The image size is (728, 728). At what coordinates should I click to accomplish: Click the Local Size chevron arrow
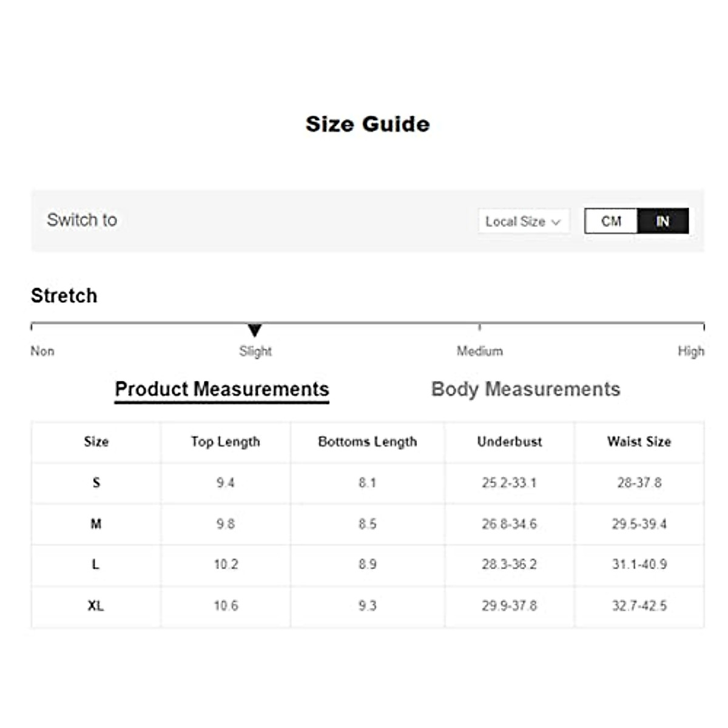tap(556, 222)
